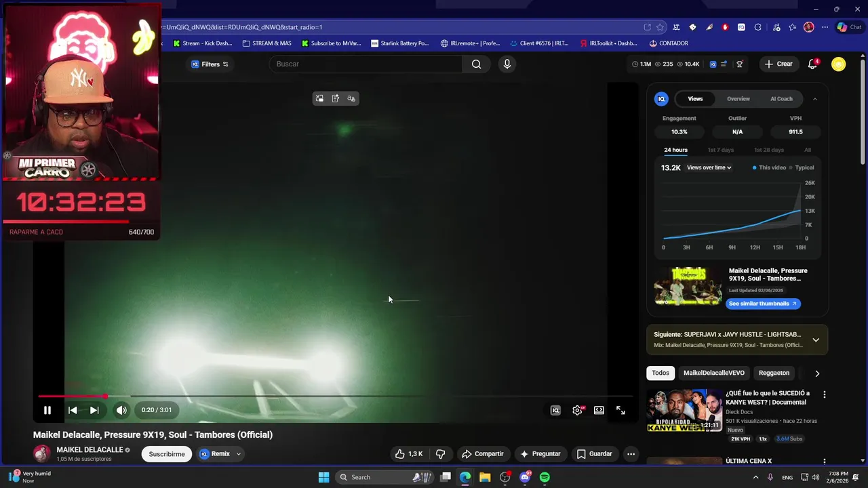
Task: Select the Todos filter chip
Action: click(660, 373)
